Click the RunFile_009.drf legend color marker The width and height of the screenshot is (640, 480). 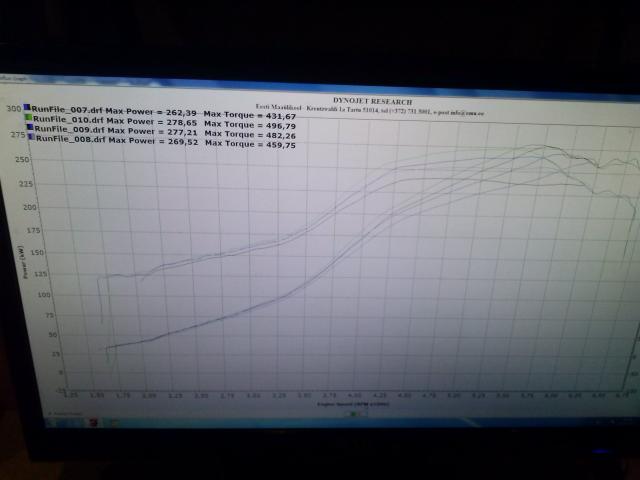31,129
